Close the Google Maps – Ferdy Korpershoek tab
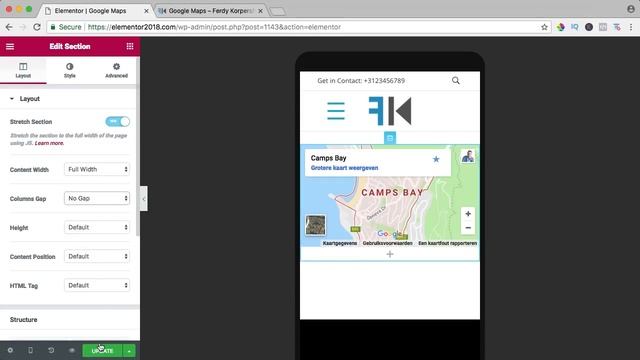The image size is (640, 360). [x=260, y=11]
